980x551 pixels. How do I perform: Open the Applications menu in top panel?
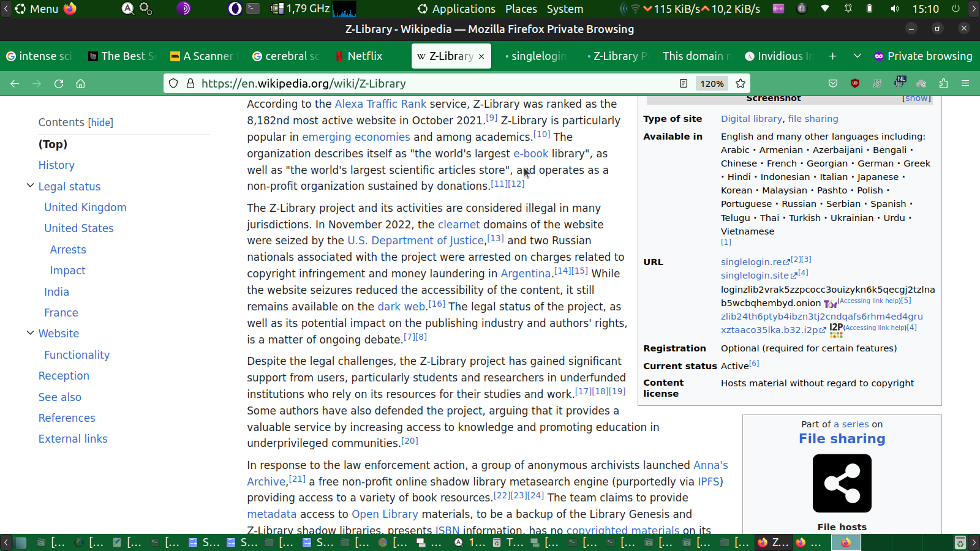456,9
